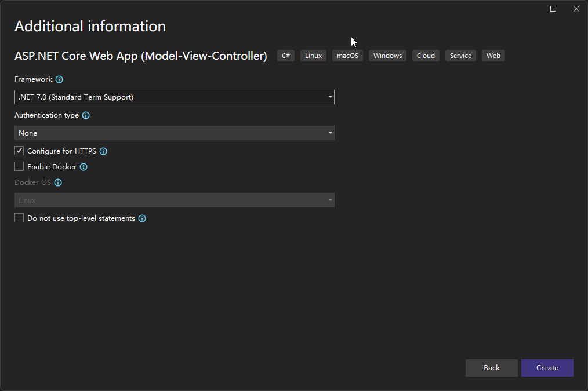Click the Windows tag
This screenshot has width=588, height=391.
click(387, 56)
